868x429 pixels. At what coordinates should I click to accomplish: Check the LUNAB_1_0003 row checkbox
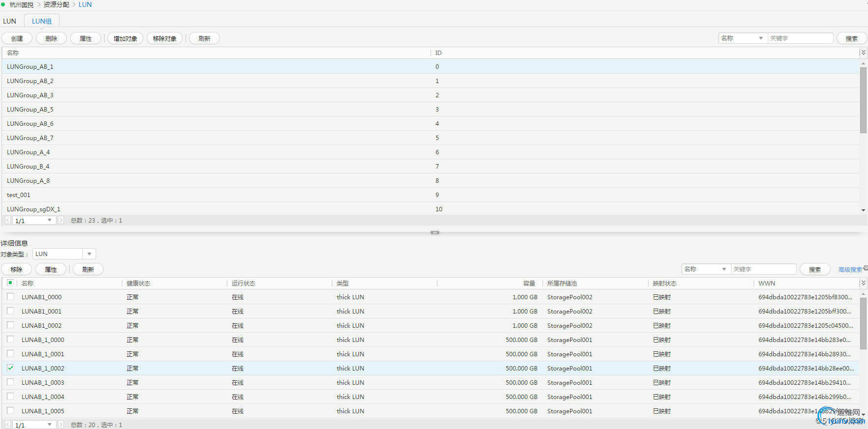(10, 382)
